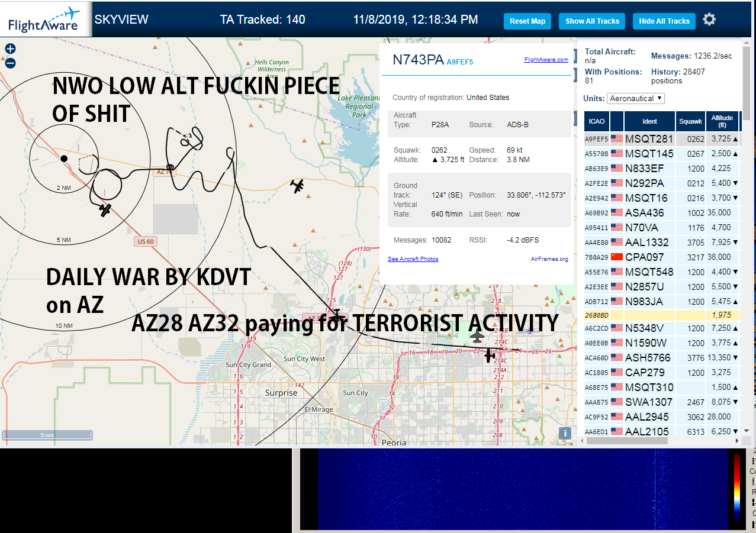Click the US flag in the ASA436 row
Screen dimensions: 756x533
(x=617, y=213)
